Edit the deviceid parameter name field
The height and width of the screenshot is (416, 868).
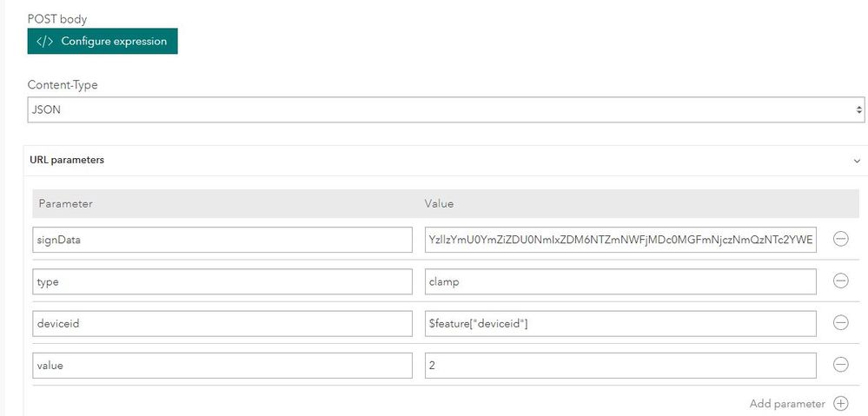pyautogui.click(x=222, y=323)
